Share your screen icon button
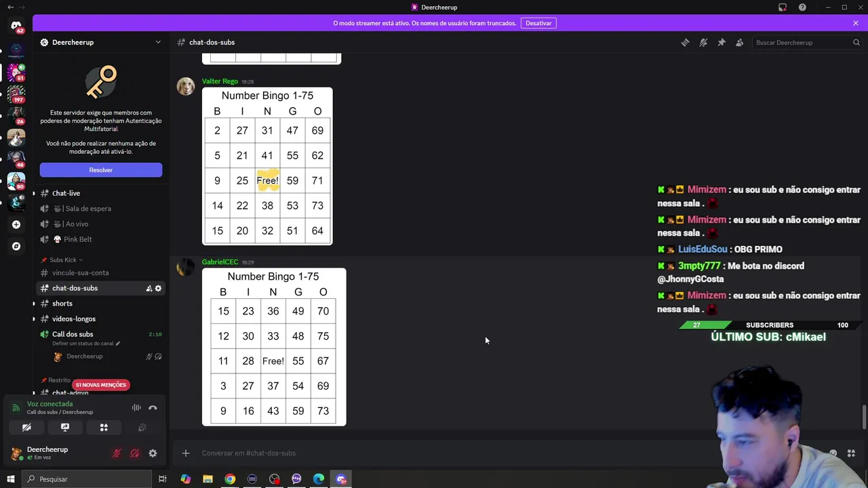Viewport: 868px width, 488px height. [x=65, y=428]
